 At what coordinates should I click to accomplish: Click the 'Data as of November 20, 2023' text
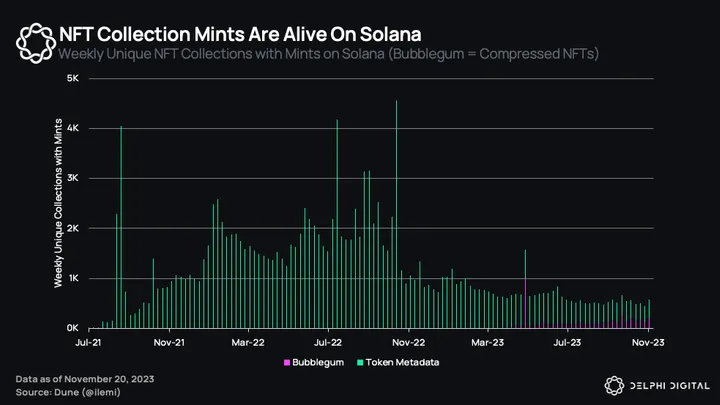point(85,379)
